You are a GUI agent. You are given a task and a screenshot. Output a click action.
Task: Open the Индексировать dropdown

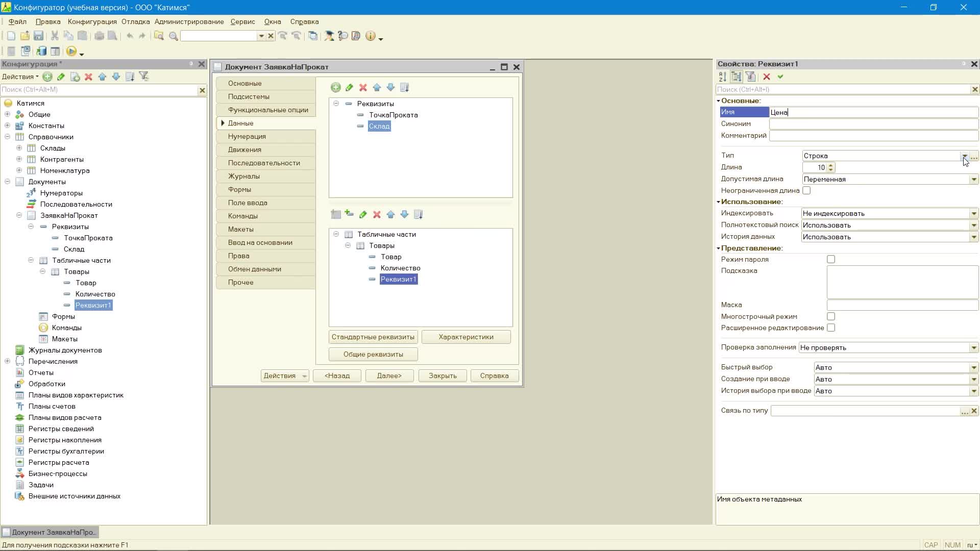(x=974, y=213)
